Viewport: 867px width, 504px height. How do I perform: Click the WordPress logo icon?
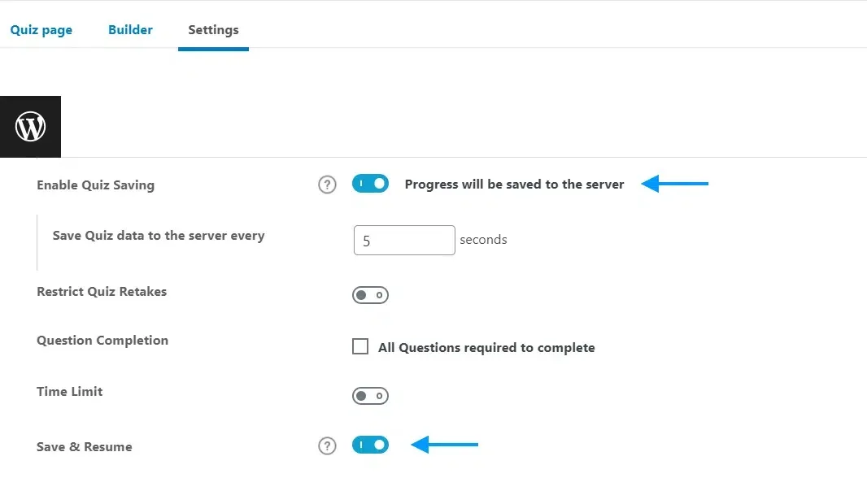(x=30, y=126)
